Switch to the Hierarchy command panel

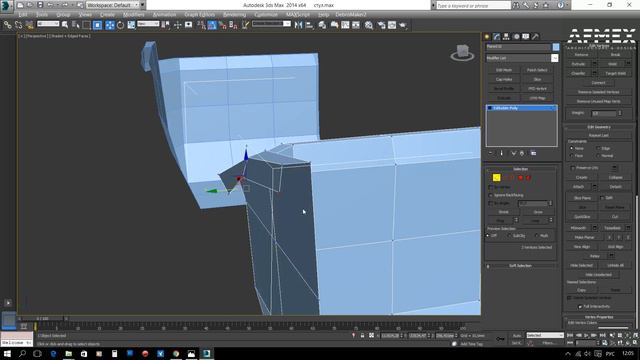point(507,37)
